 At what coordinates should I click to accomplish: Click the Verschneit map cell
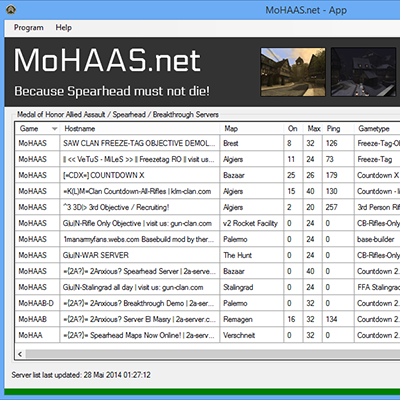coord(252,335)
